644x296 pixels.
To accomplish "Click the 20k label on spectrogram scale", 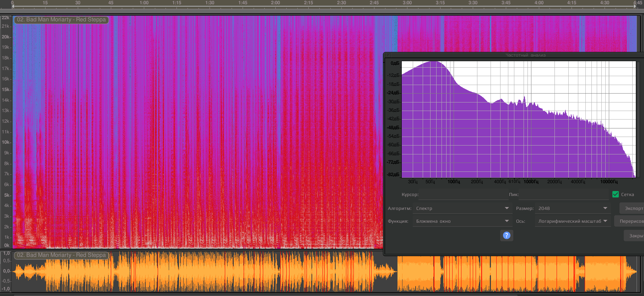I will [x=6, y=37].
